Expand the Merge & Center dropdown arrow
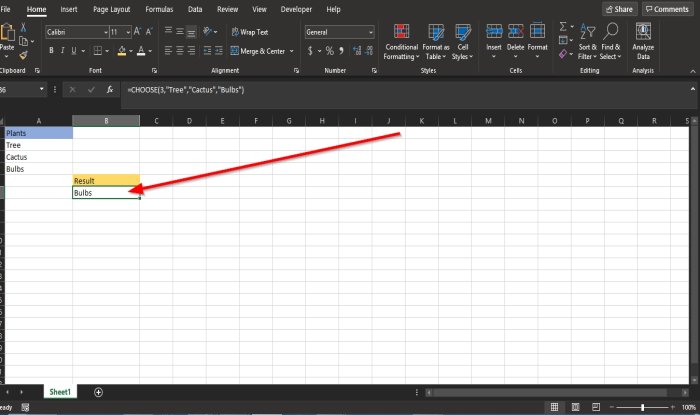Screen dimensions: 700x415 292,51
